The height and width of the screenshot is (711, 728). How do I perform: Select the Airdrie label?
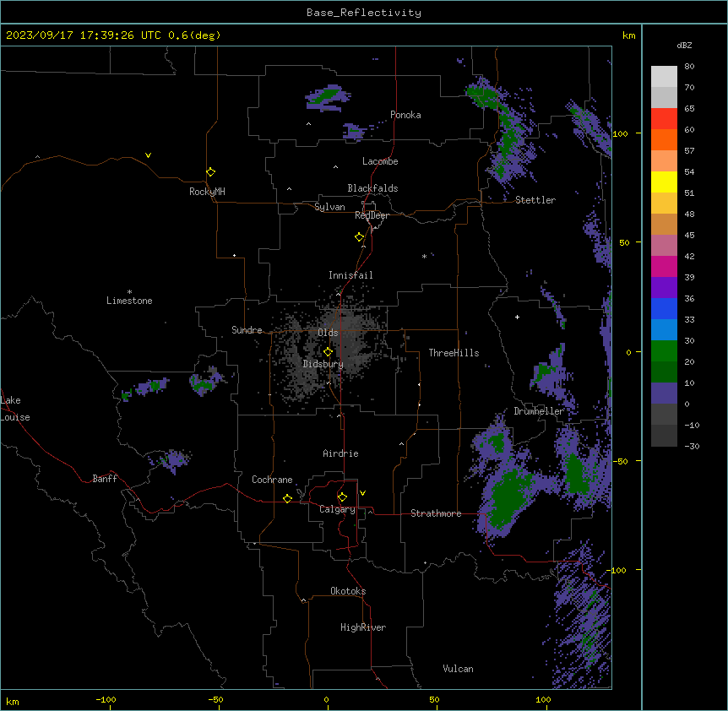[340, 453]
